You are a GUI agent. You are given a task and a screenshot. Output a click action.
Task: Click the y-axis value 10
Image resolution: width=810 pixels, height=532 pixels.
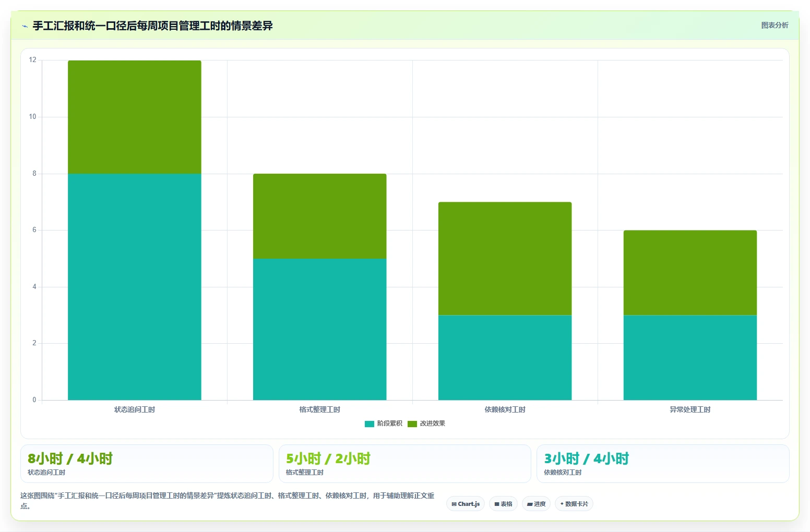click(33, 117)
